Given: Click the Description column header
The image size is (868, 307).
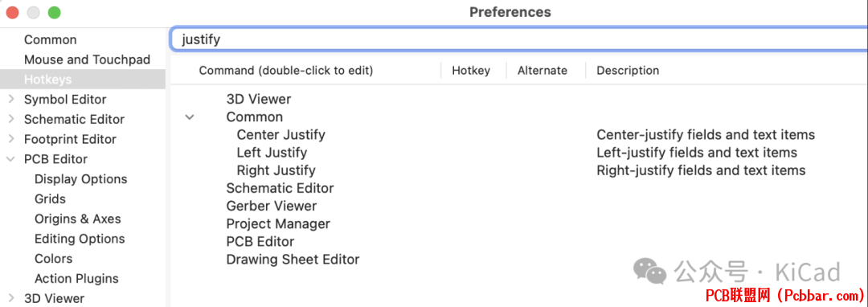Looking at the screenshot, I should coord(628,70).
